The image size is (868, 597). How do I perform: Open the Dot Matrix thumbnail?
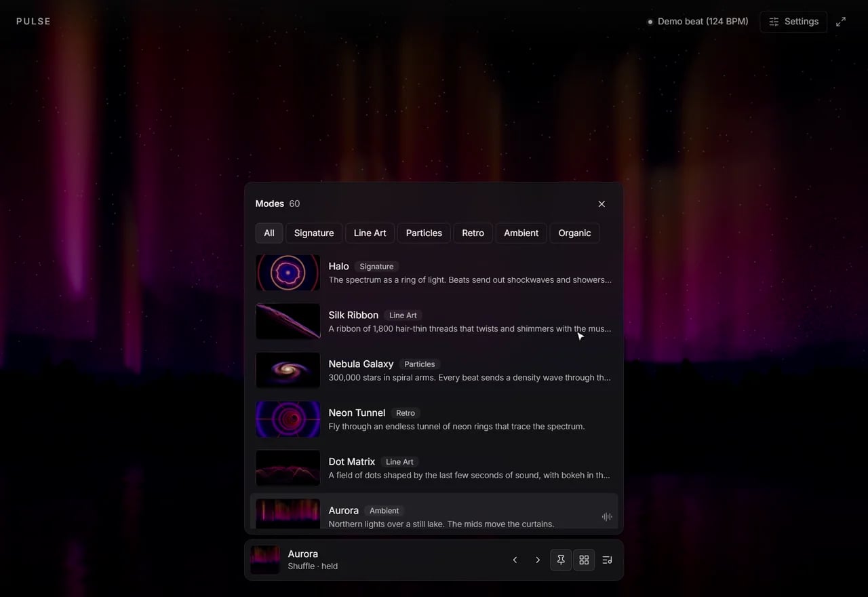[288, 468]
